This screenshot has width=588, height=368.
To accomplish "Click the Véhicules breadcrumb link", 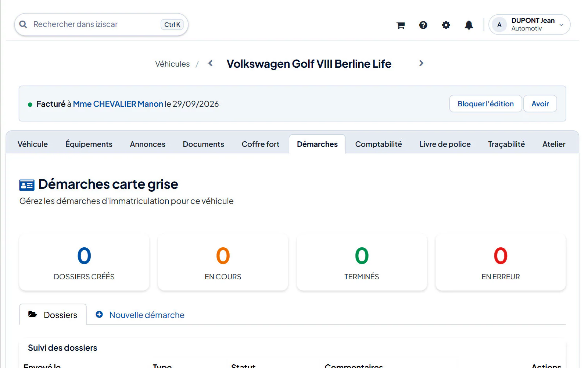I will tap(172, 64).
